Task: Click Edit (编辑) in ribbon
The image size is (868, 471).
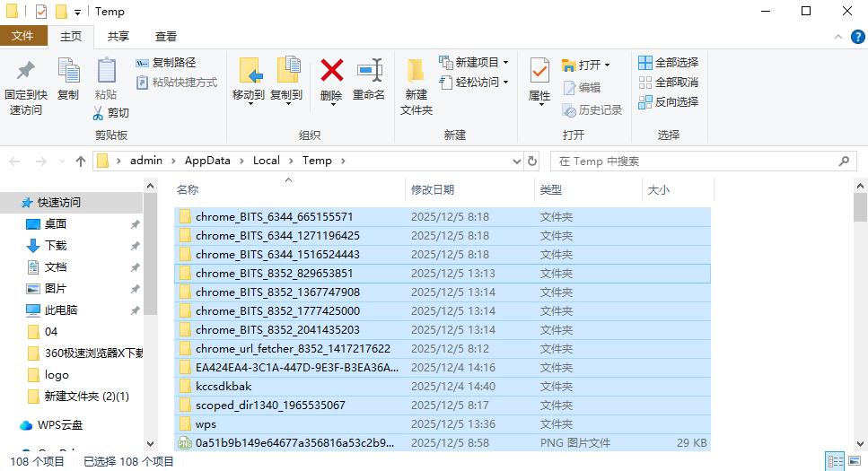Action: tap(582, 87)
